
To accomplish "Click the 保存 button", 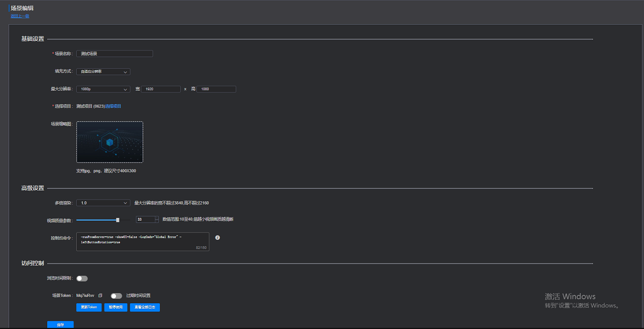I will pyautogui.click(x=60, y=325).
